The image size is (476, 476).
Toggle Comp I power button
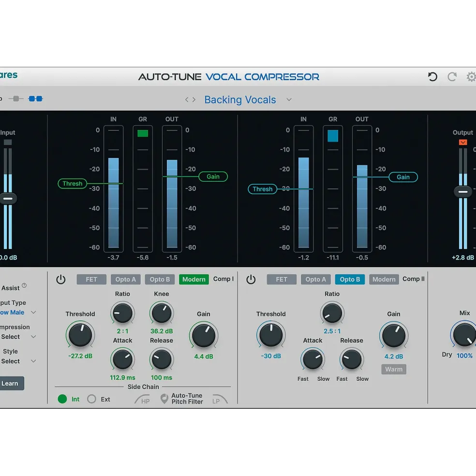point(61,279)
